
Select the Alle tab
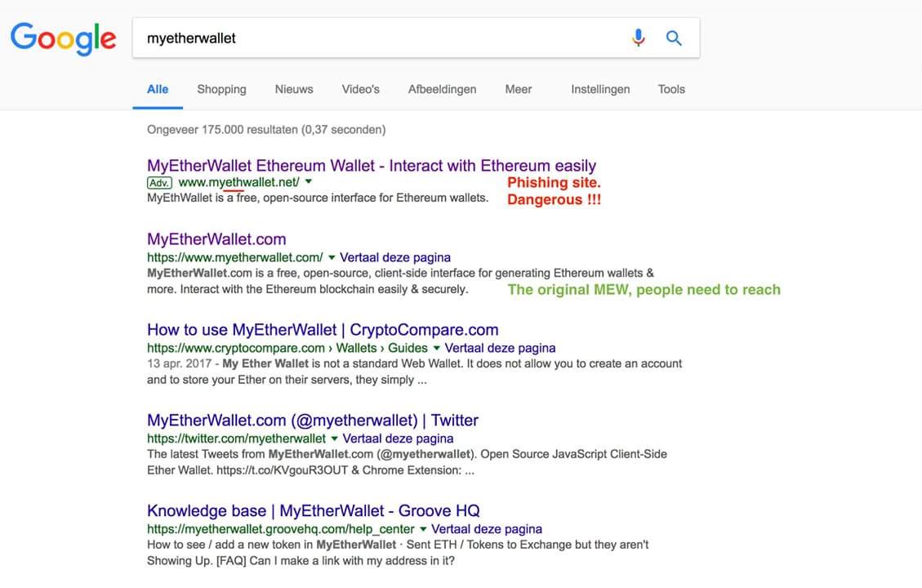(158, 90)
